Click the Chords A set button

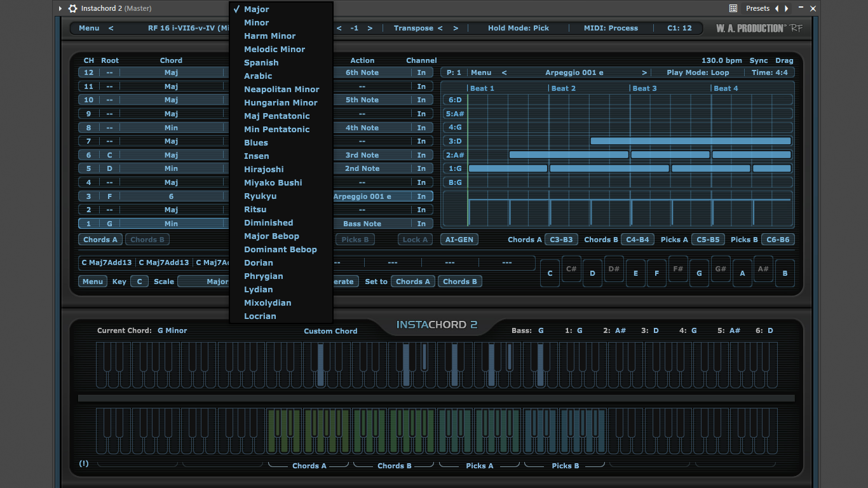click(x=413, y=281)
